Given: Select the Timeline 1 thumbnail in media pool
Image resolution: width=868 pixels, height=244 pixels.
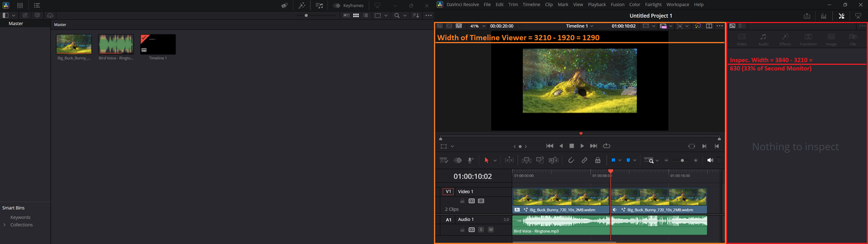Looking at the screenshot, I should [157, 44].
